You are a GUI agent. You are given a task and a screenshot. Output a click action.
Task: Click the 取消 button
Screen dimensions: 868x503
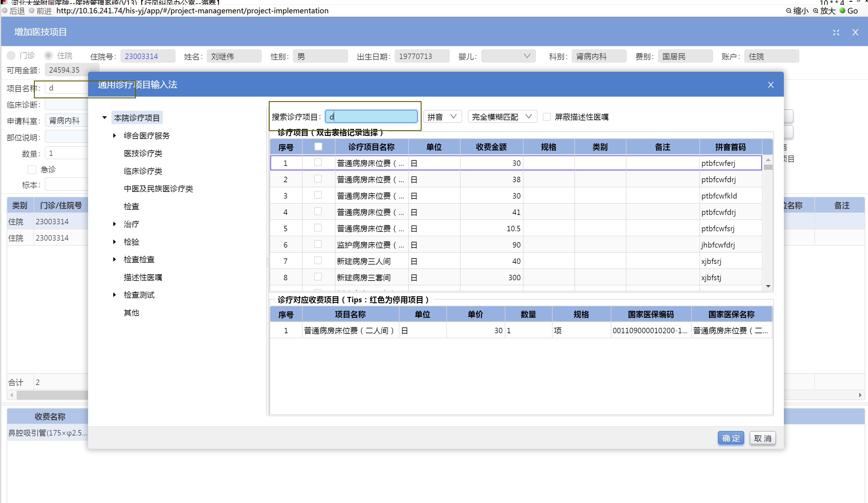pyautogui.click(x=762, y=438)
